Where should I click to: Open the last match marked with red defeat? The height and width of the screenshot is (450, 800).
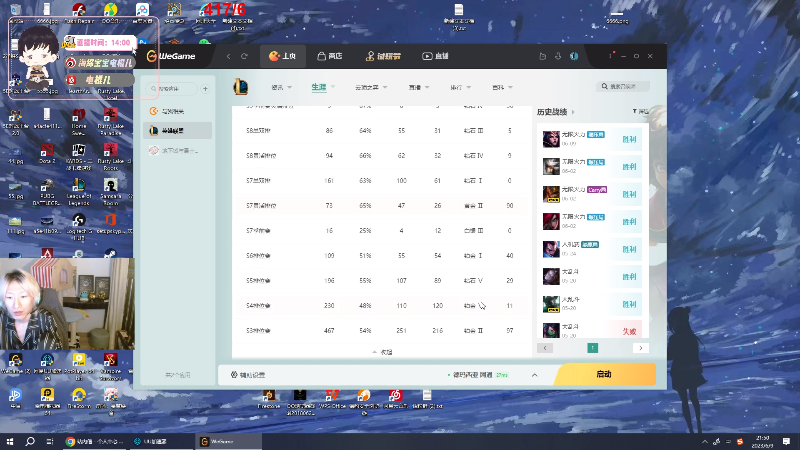tap(592, 331)
